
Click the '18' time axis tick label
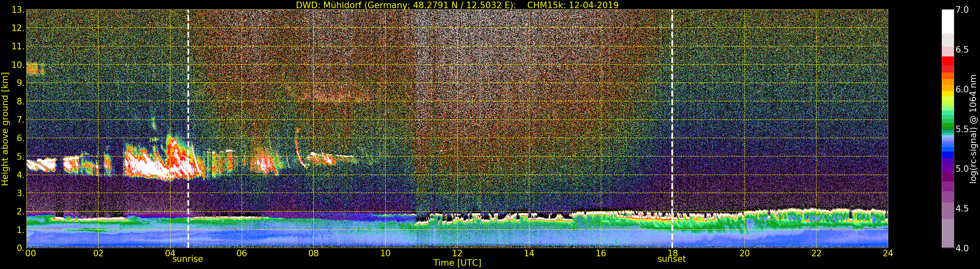[673, 253]
